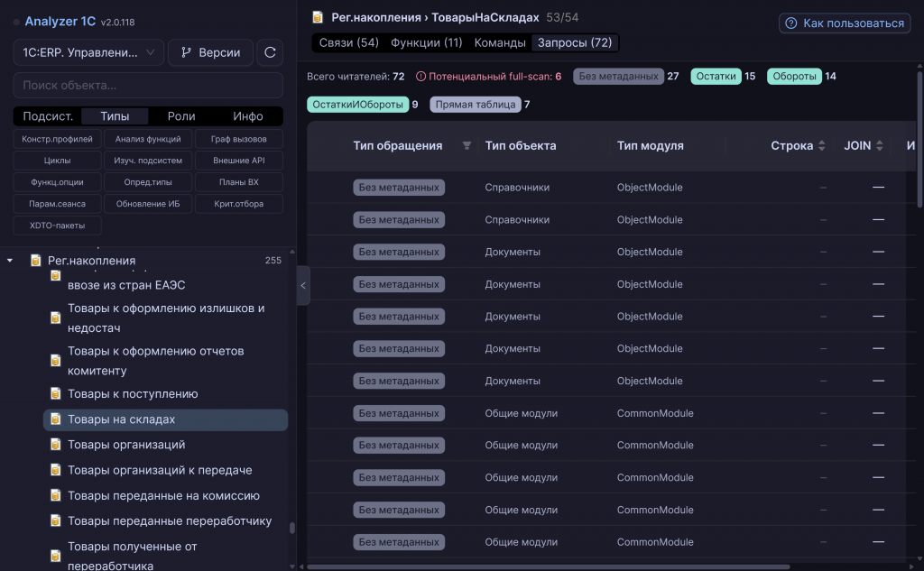Screen dimensions: 924x571
Task: Toggle the Прямая таблица filter chip
Action: coord(475,105)
